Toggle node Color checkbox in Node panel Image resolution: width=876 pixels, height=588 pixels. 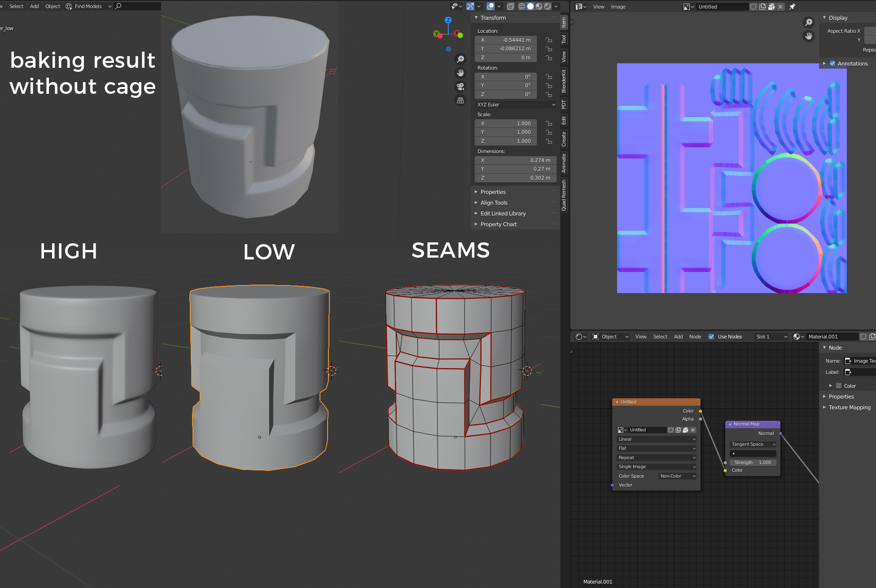coord(838,386)
